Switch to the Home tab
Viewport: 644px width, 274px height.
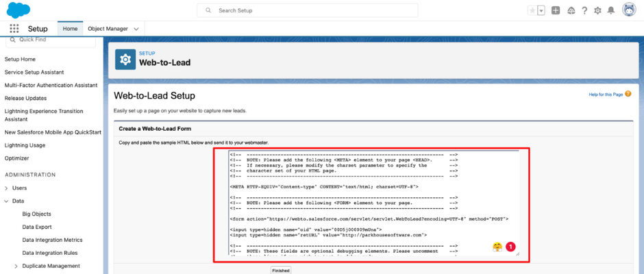coord(71,29)
